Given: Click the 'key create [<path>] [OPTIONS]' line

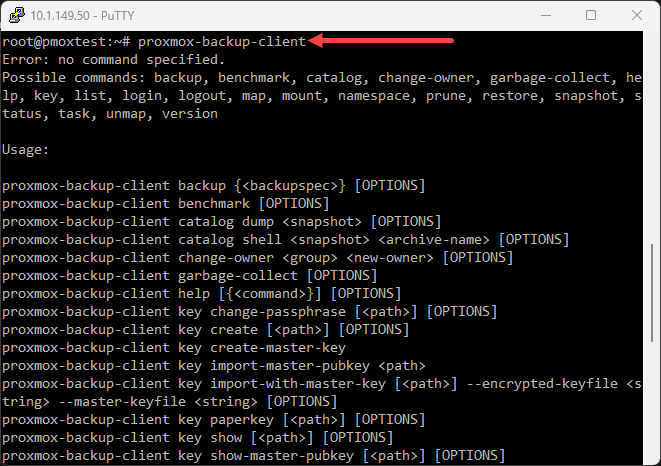Looking at the screenshot, I should (205, 330).
